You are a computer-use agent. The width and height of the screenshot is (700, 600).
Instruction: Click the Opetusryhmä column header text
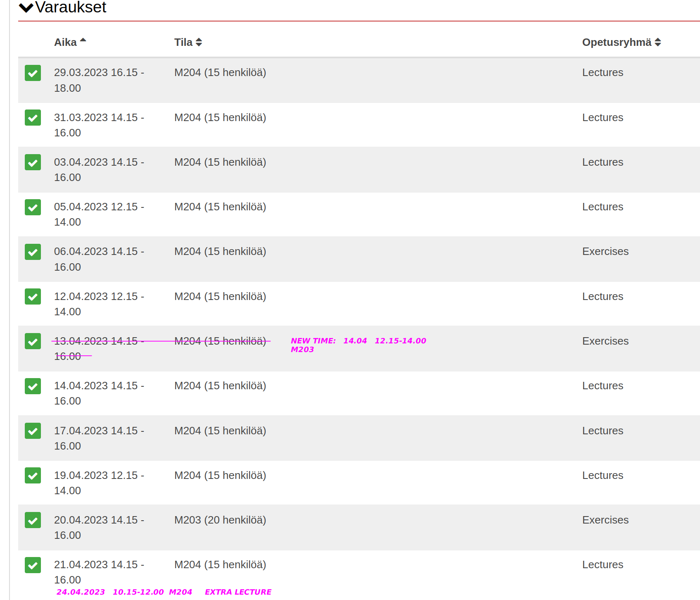[616, 42]
